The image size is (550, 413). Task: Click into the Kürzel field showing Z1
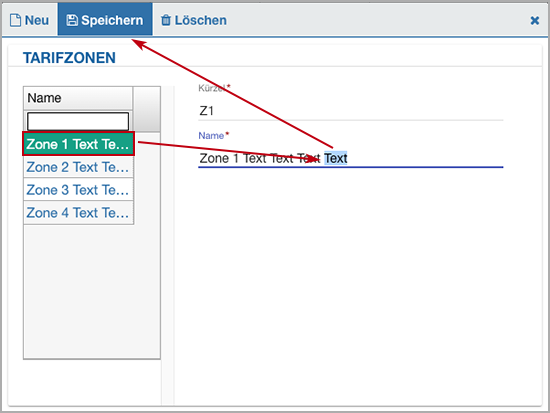point(350,111)
